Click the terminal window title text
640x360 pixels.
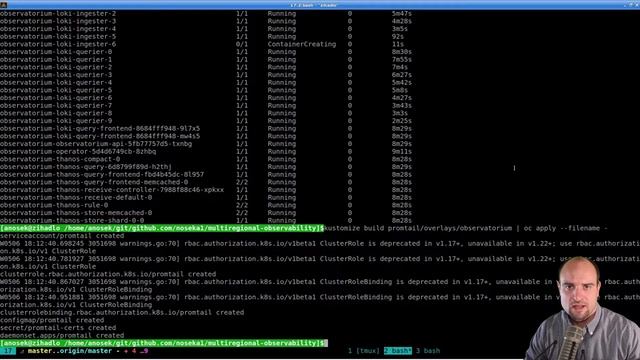[313, 5]
